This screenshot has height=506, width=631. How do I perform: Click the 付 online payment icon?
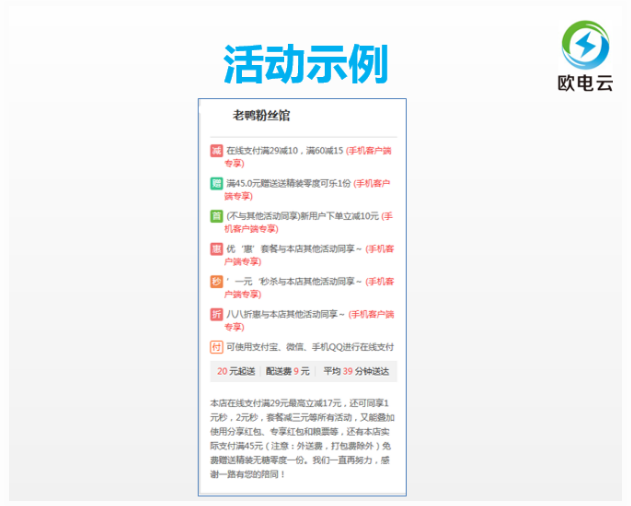click(216, 347)
